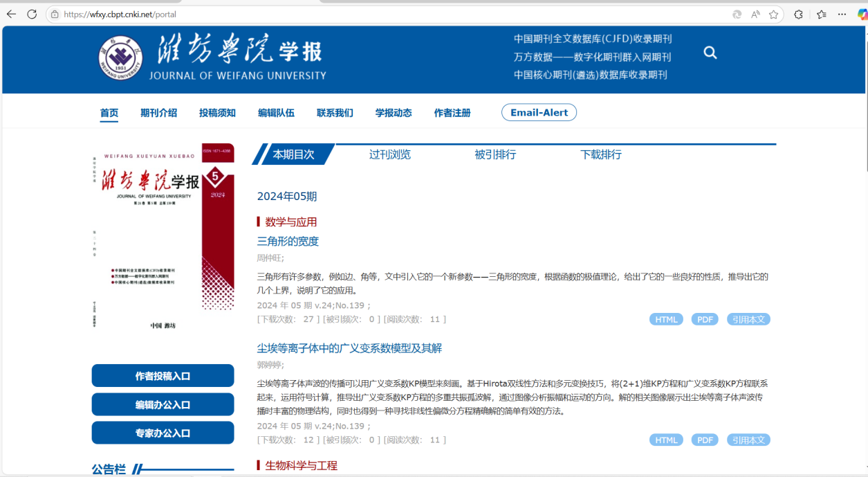
Task: Open the Read Aloud icon in address bar
Action: pos(755,15)
